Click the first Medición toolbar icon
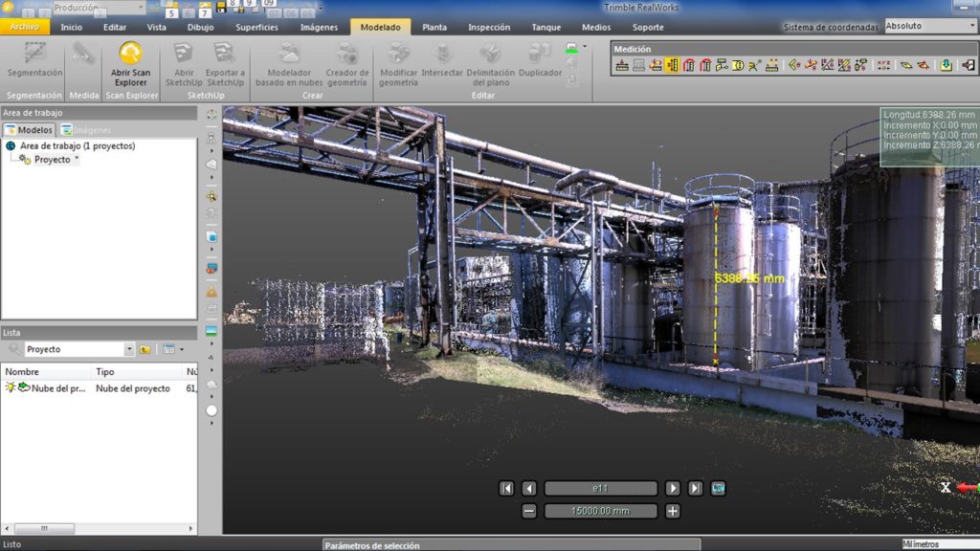The height and width of the screenshot is (551, 980). click(x=622, y=65)
